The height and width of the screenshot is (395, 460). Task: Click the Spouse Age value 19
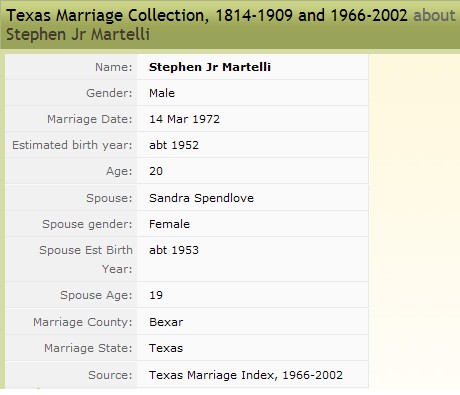pos(156,295)
